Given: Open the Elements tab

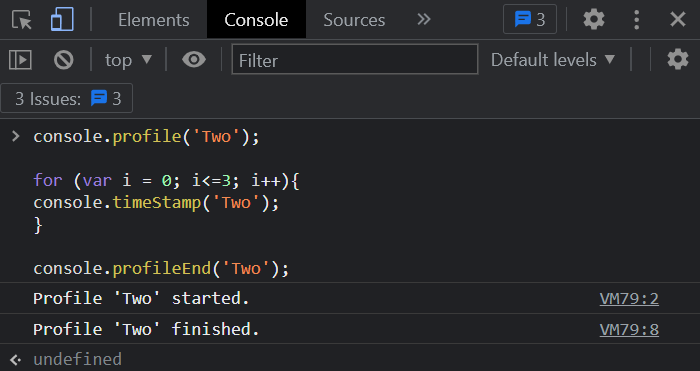Looking at the screenshot, I should [x=154, y=20].
